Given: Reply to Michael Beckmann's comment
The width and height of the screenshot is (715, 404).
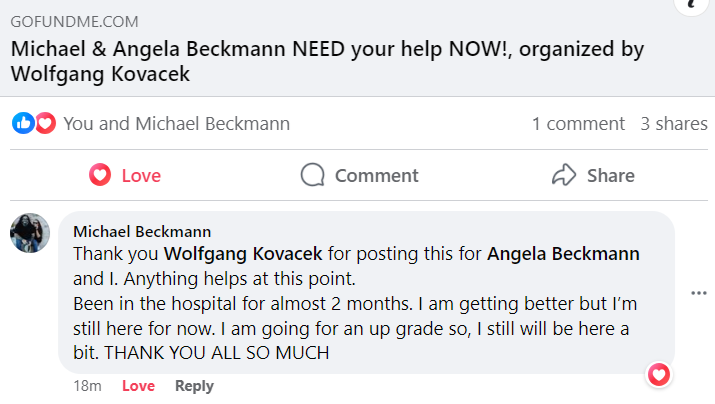Looking at the screenshot, I should coord(194,386).
